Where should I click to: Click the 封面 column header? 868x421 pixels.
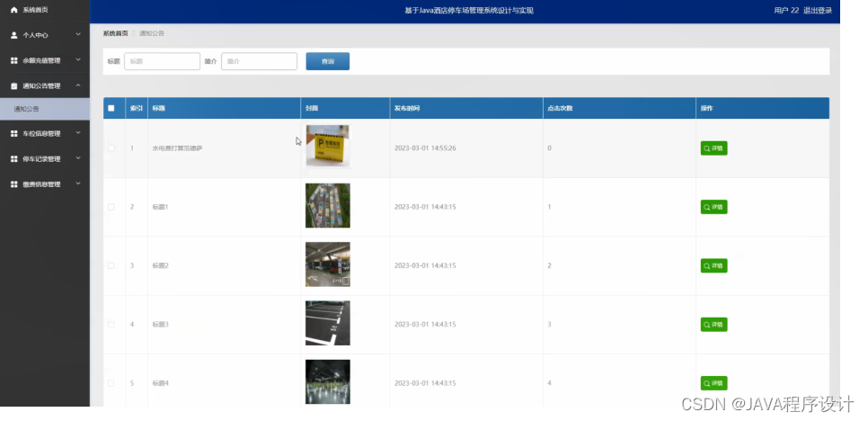point(345,108)
